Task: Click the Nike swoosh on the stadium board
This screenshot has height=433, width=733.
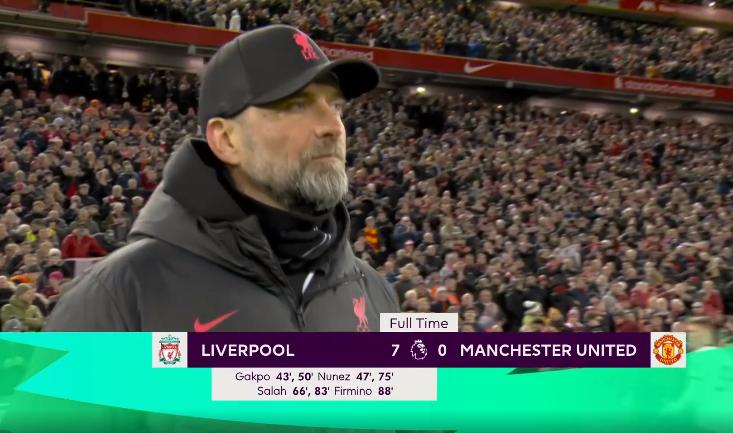Action: click(x=479, y=68)
